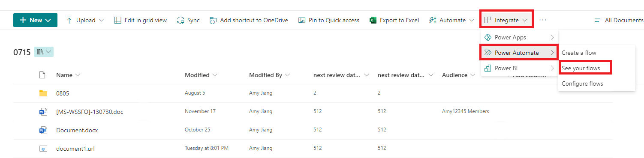Viewport: 644px width, 158px height.
Task: Click the Export to Excel icon
Action: (373, 20)
